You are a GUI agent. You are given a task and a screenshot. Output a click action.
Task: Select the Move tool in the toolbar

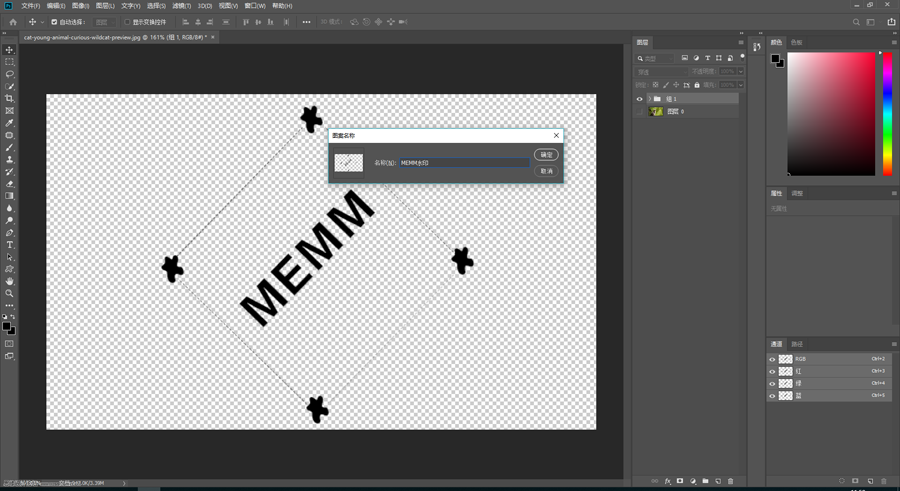10,50
